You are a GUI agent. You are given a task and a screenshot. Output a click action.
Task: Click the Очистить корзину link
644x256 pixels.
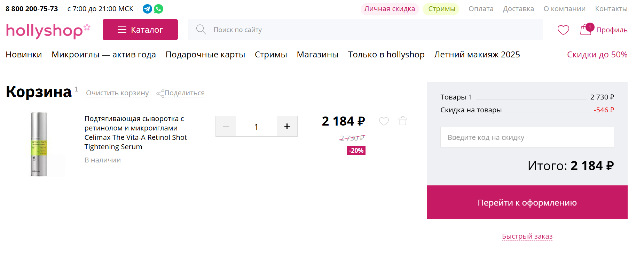pyautogui.click(x=117, y=93)
